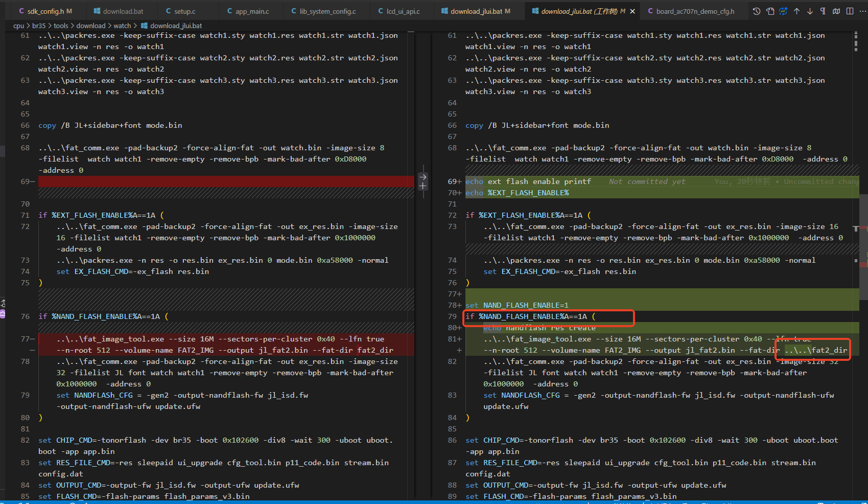Image resolution: width=868 pixels, height=504 pixels.
Task: Toggle whitespace trimming with the paragraph icon
Action: tap(823, 11)
